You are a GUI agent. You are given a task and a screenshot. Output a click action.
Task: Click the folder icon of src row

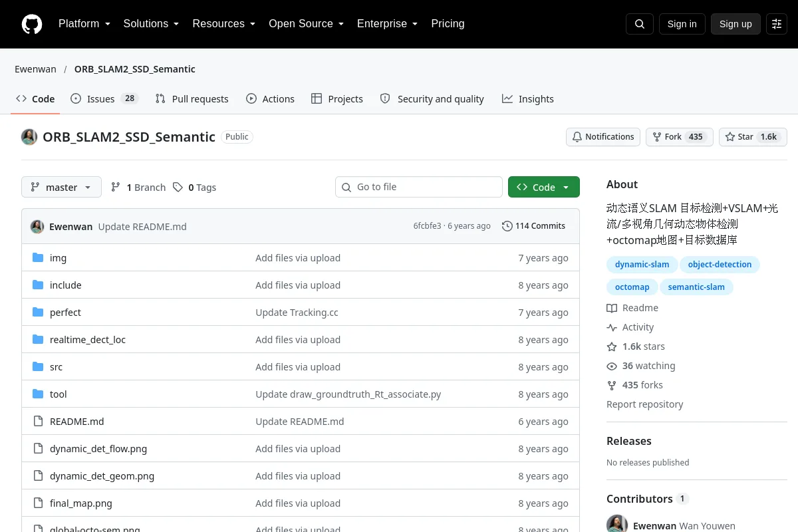pos(38,367)
